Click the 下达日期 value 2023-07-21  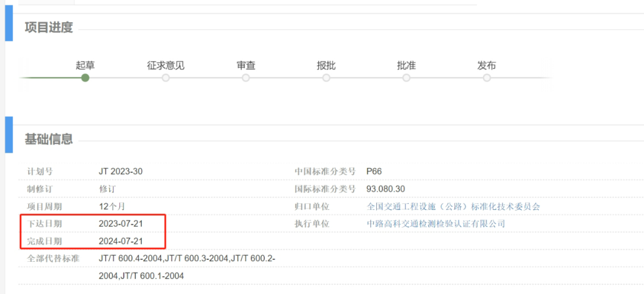[122, 224]
